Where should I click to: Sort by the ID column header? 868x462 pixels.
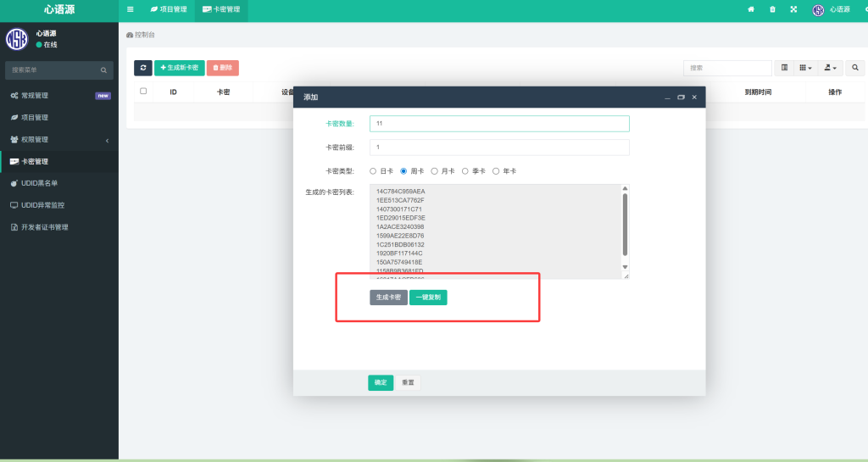click(173, 92)
